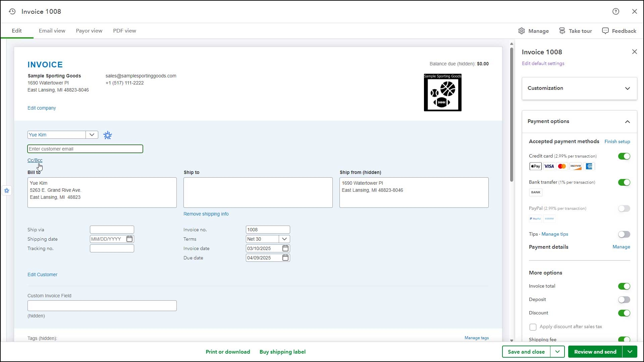Image resolution: width=644 pixels, height=362 pixels.
Task: Click the Manage gear icon
Action: [522, 31]
